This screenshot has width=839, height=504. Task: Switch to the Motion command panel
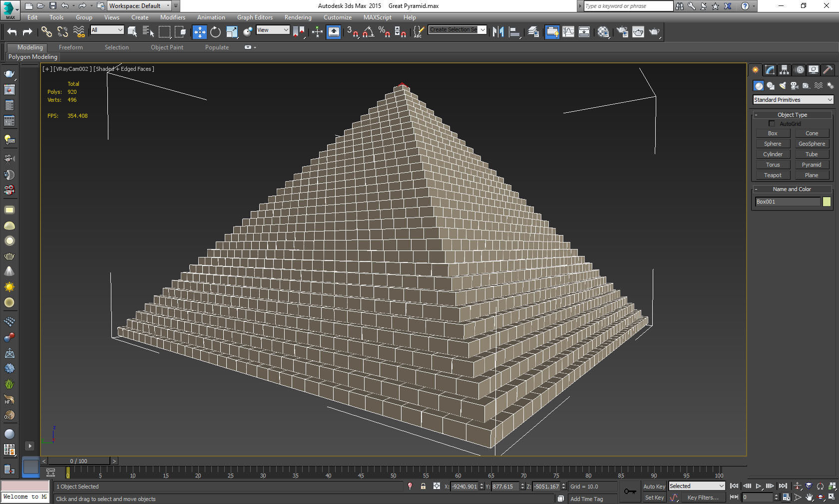click(800, 70)
